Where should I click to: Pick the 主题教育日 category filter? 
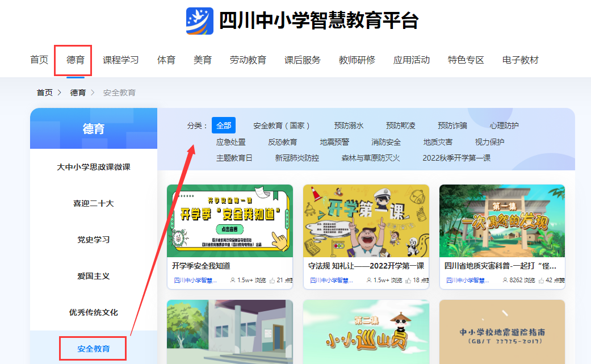point(234,158)
